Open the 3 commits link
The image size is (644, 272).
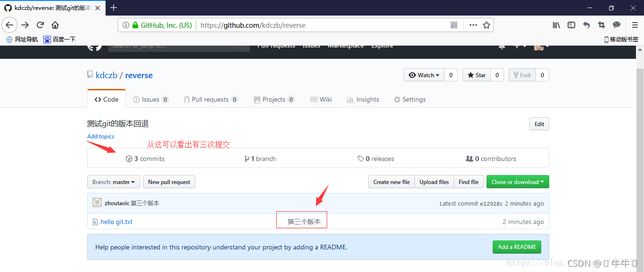[145, 159]
